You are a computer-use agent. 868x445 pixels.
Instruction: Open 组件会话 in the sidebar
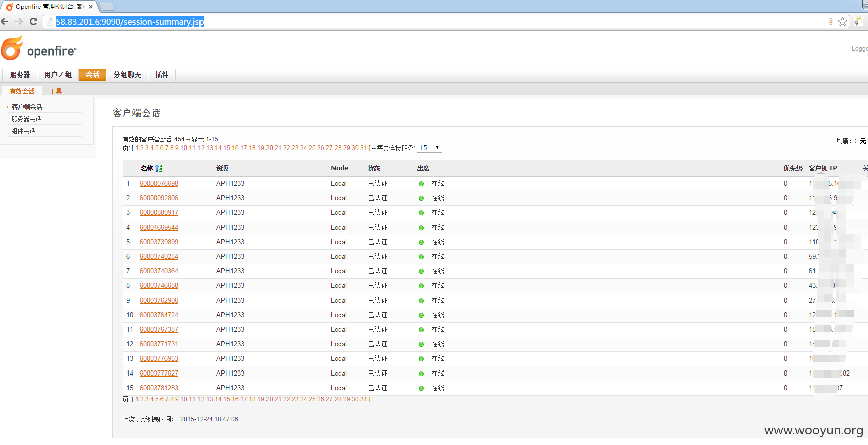coord(24,131)
